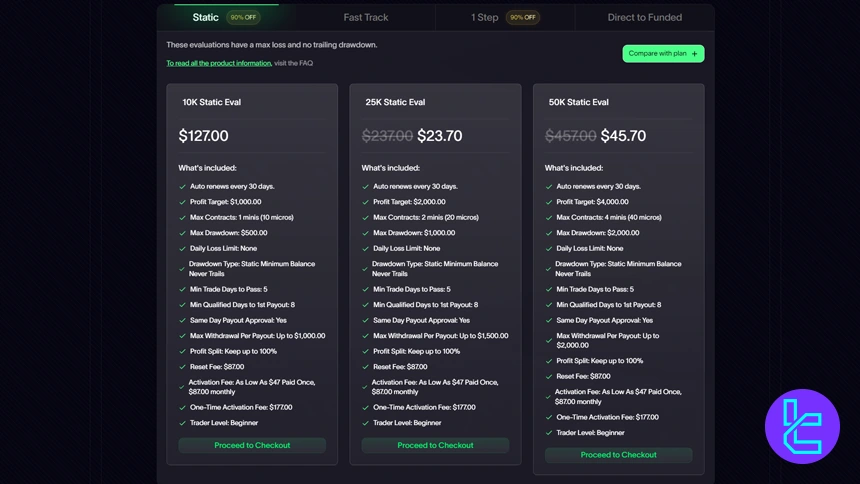Click checkmark beside 50K Daily Loss Limit

coord(549,248)
